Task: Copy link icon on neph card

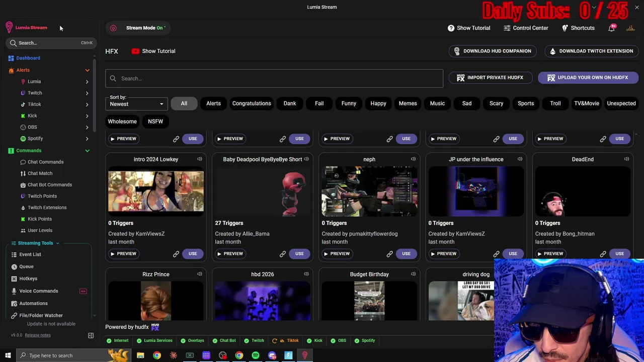Action: (389, 254)
